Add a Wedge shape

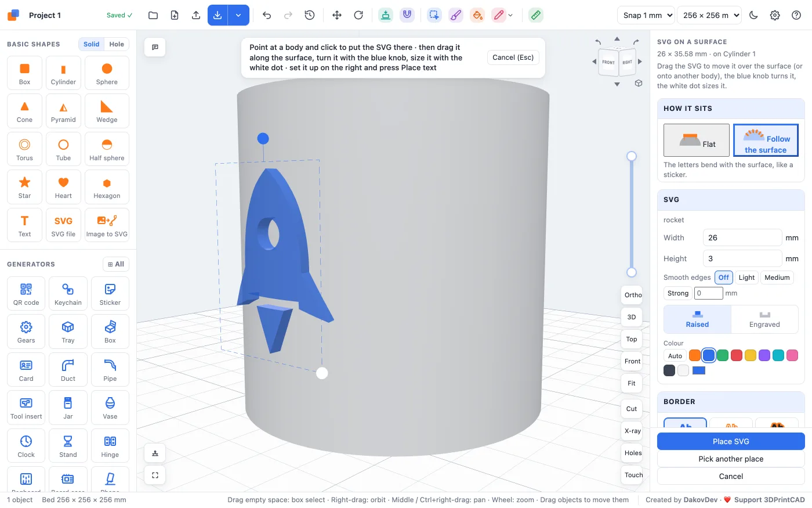(x=107, y=111)
